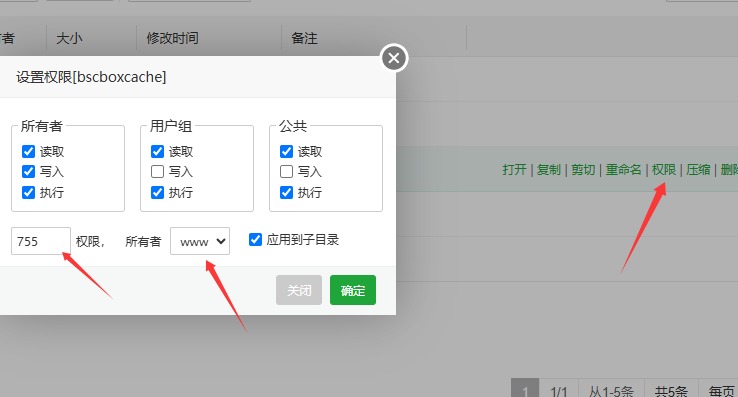Click the 复制 copy link
This screenshot has width=738, height=397.
click(549, 170)
